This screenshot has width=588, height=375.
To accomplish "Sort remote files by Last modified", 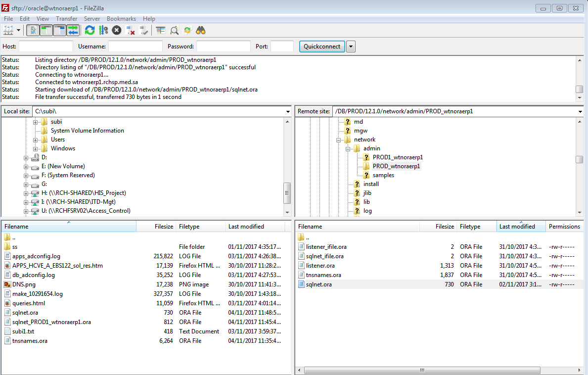I will (x=517, y=227).
